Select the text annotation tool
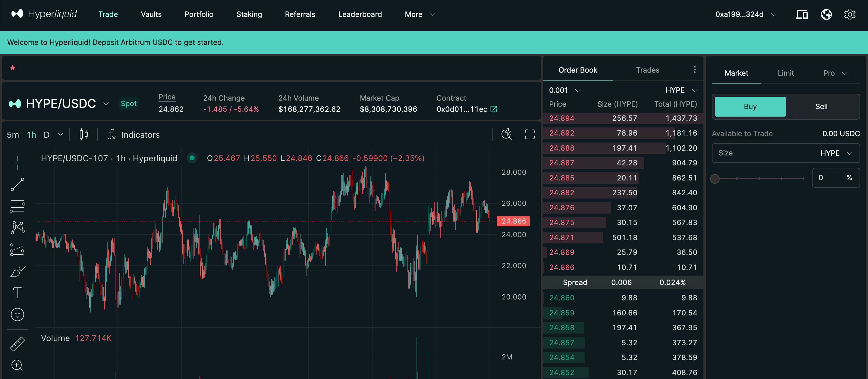This screenshot has width=868, height=379. tap(17, 293)
